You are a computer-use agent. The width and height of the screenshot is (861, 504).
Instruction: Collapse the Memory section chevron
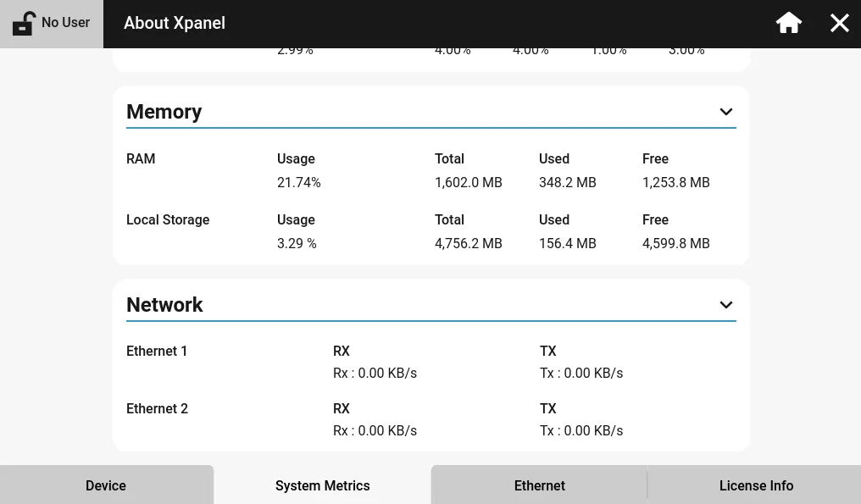pos(725,112)
